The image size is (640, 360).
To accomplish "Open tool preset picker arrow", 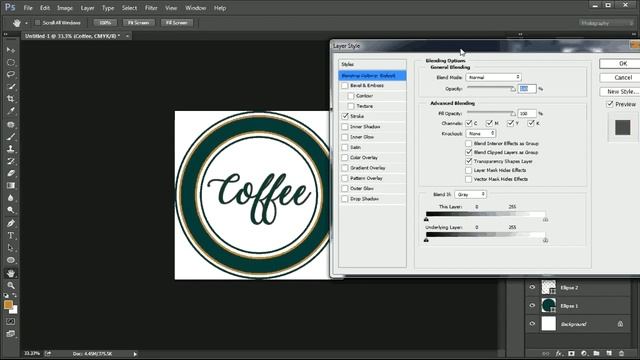I will [x=26, y=23].
